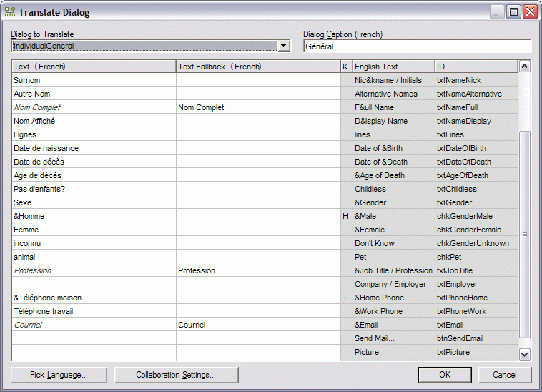This screenshot has width=542, height=392.
Task: Click the &Job Title / Profession cell
Action: 393,270
